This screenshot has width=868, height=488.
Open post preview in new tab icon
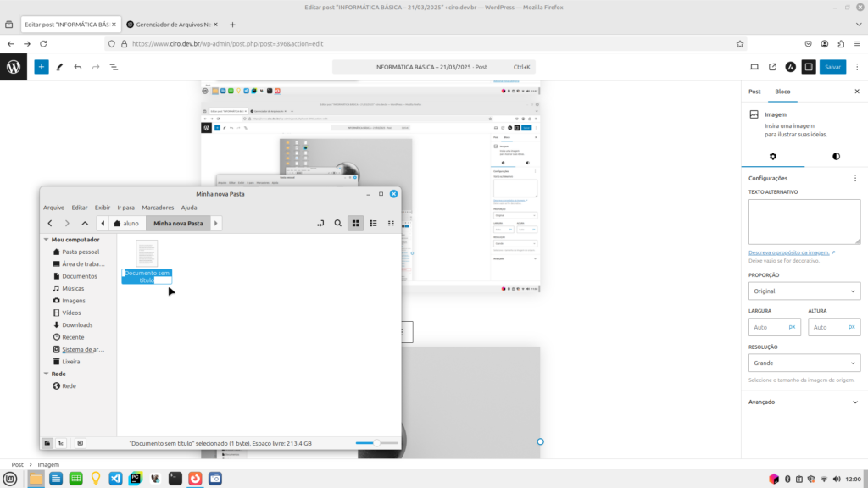(772, 66)
